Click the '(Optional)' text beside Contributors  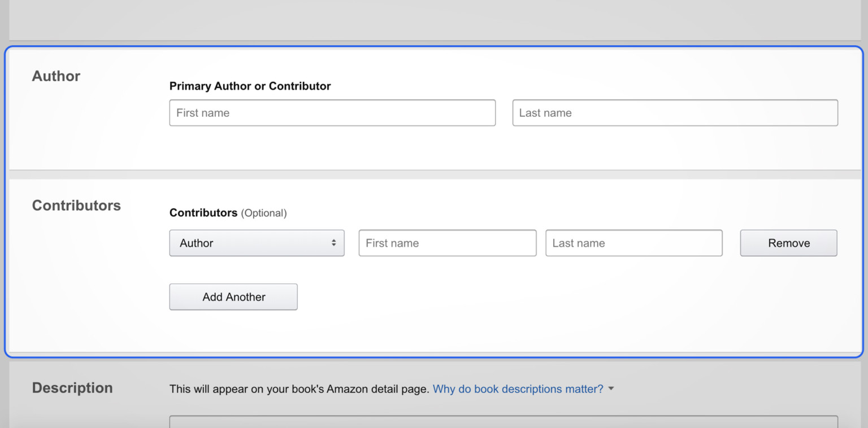(x=264, y=213)
